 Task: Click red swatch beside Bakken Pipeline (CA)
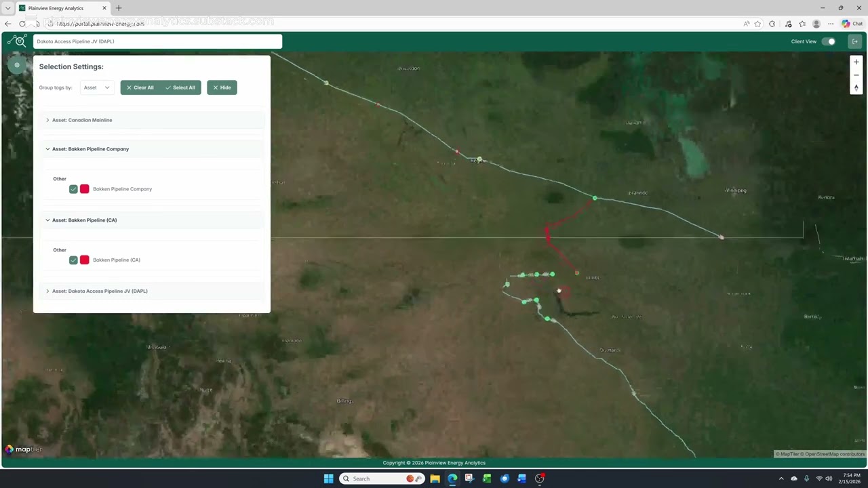click(x=85, y=260)
